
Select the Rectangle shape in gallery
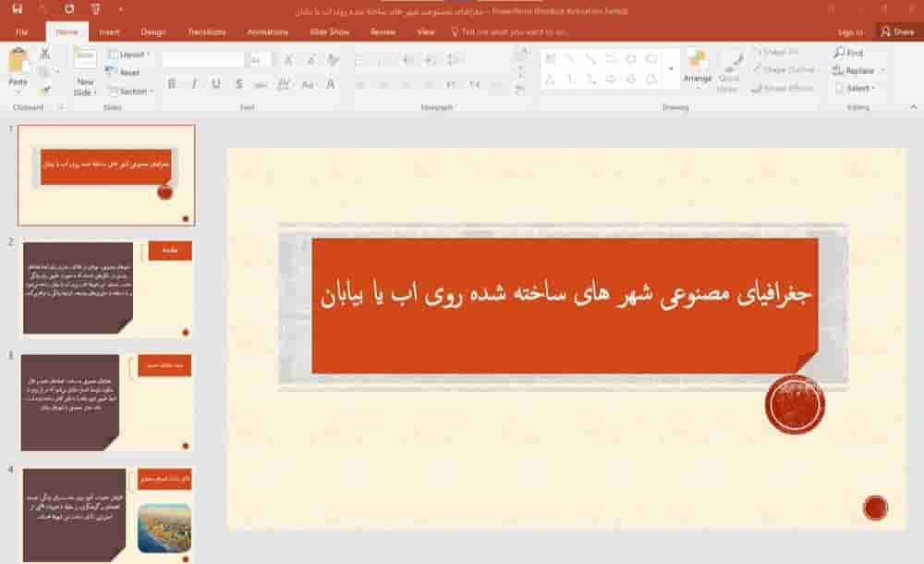(611, 58)
